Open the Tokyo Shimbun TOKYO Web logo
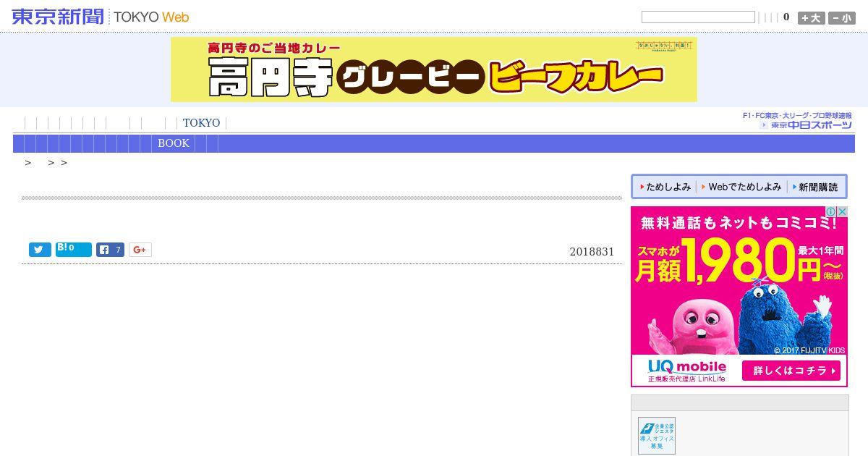This screenshot has height=456, width=868. coord(101,17)
